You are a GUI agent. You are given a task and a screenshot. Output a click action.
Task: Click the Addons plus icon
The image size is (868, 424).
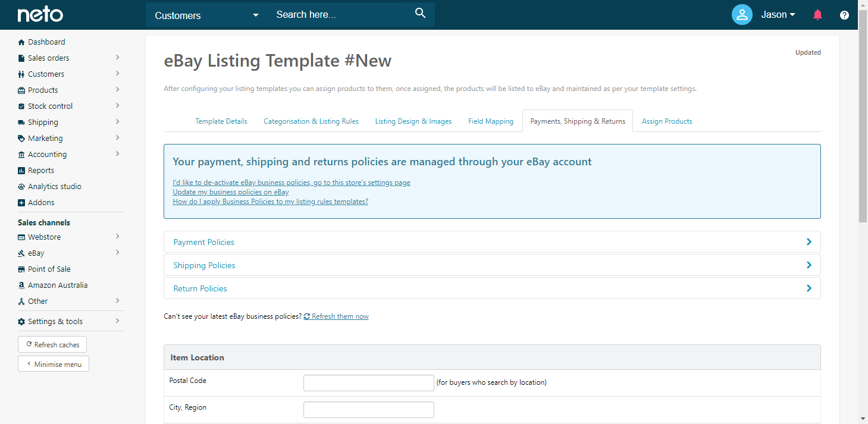(x=21, y=203)
